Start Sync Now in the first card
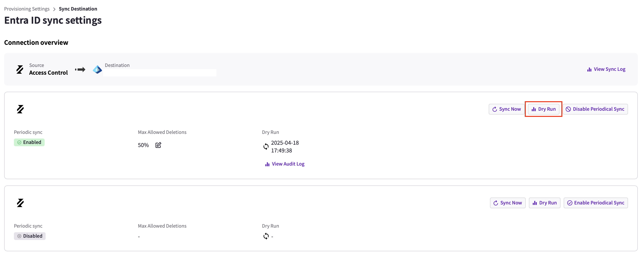The image size is (644, 258). 506,109
